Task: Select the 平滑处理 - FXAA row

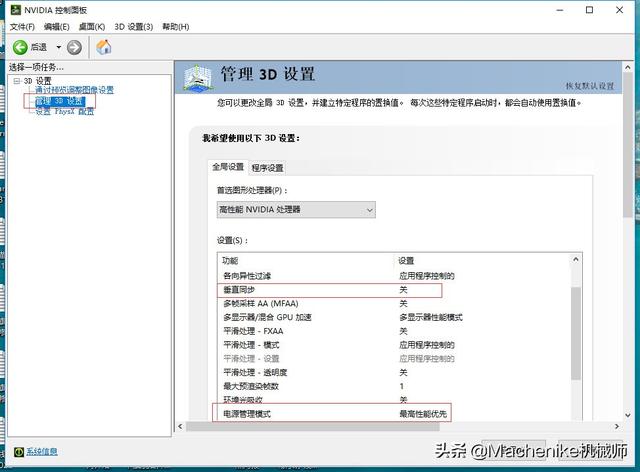Action: [395, 331]
